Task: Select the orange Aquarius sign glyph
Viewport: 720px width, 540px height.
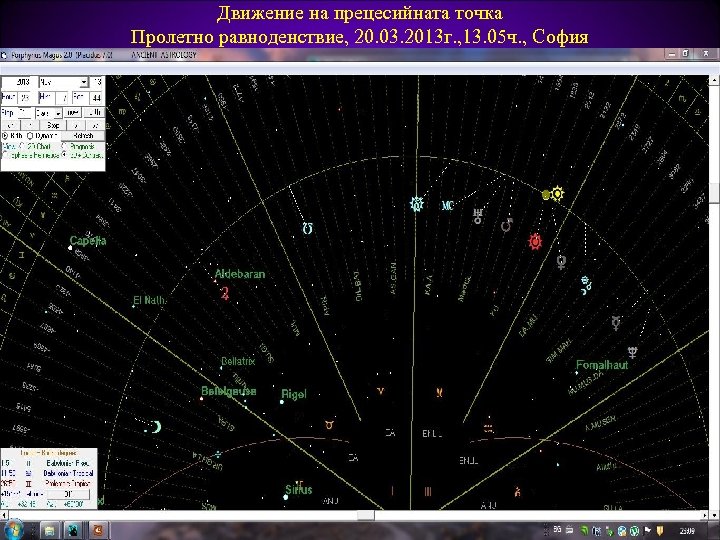Action: click(489, 429)
